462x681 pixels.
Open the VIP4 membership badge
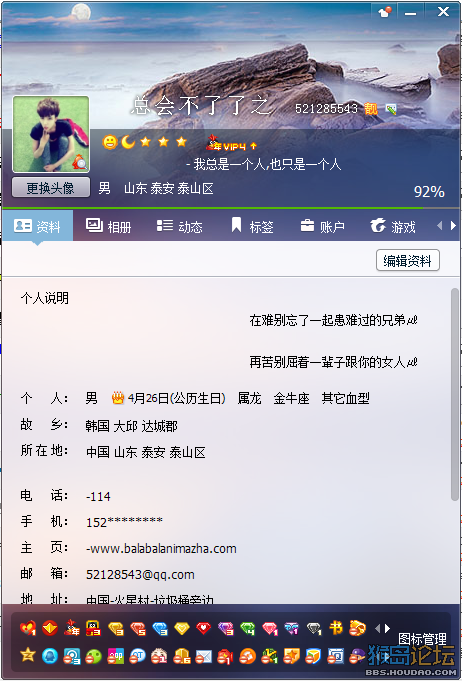click(232, 143)
